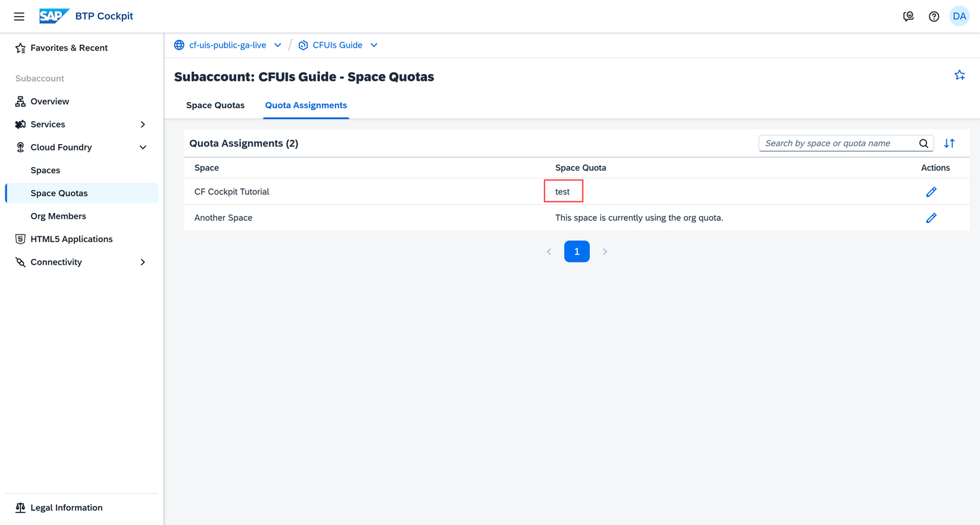Click the Favorites & Recent star icon
980x525 pixels.
tap(20, 48)
